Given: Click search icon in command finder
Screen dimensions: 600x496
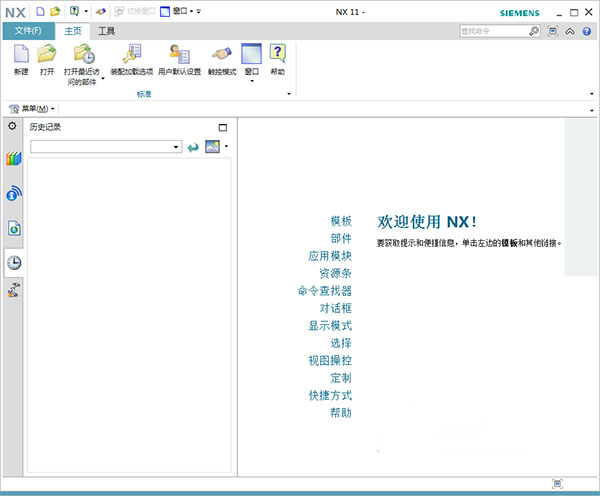Looking at the screenshot, I should [534, 31].
